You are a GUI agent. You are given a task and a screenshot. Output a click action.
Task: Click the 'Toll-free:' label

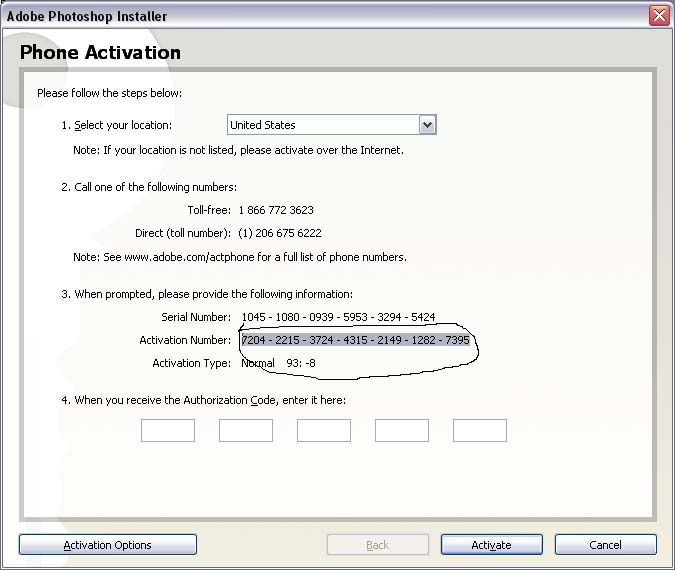click(209, 210)
